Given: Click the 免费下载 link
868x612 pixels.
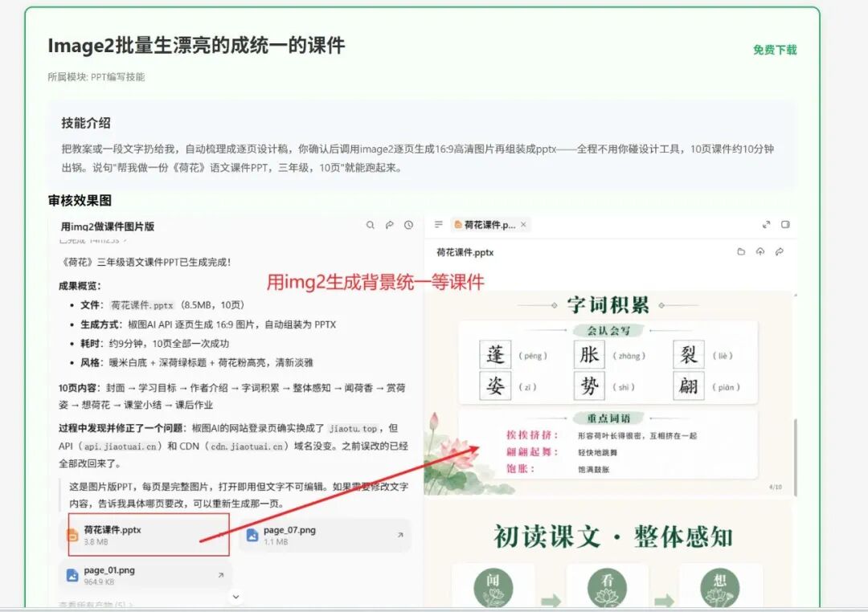Looking at the screenshot, I should pyautogui.click(x=775, y=50).
